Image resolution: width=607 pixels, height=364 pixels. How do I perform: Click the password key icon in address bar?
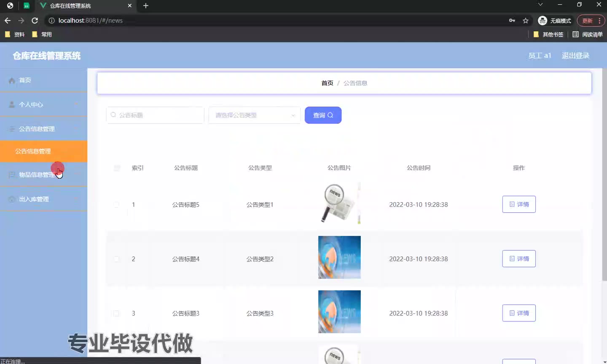(x=512, y=21)
